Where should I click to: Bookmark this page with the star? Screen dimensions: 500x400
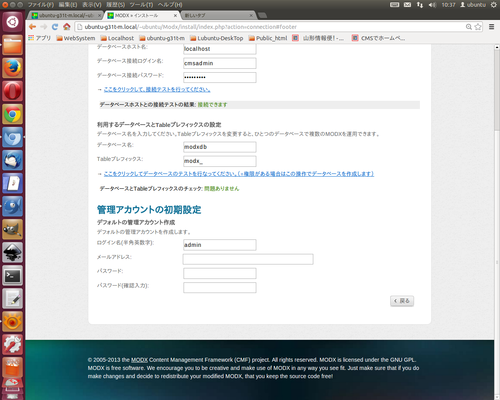click(478, 27)
